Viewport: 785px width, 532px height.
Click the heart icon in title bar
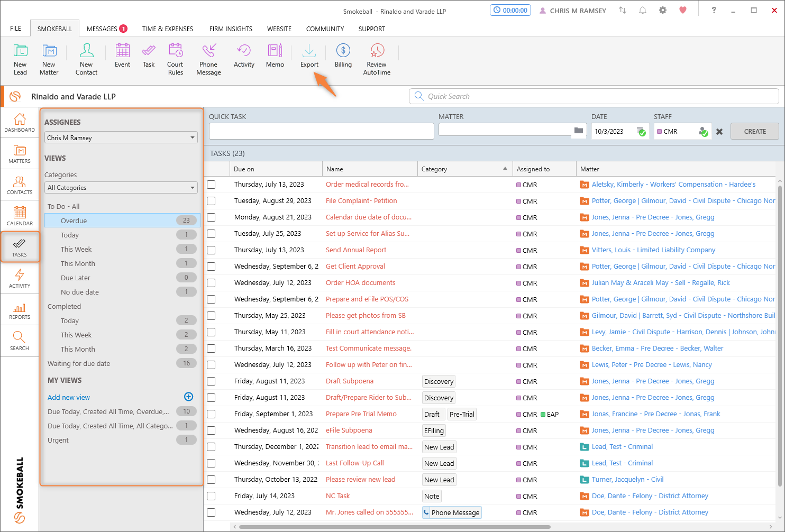click(683, 10)
